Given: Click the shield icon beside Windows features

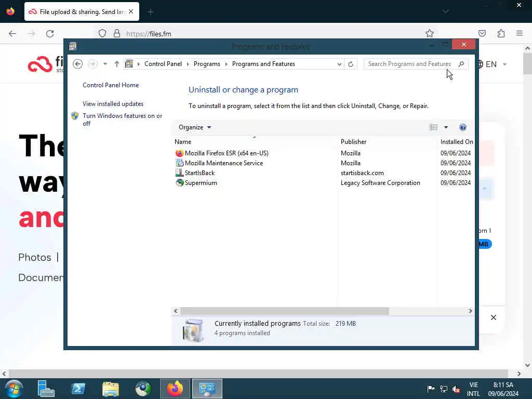Looking at the screenshot, I should pos(75,116).
